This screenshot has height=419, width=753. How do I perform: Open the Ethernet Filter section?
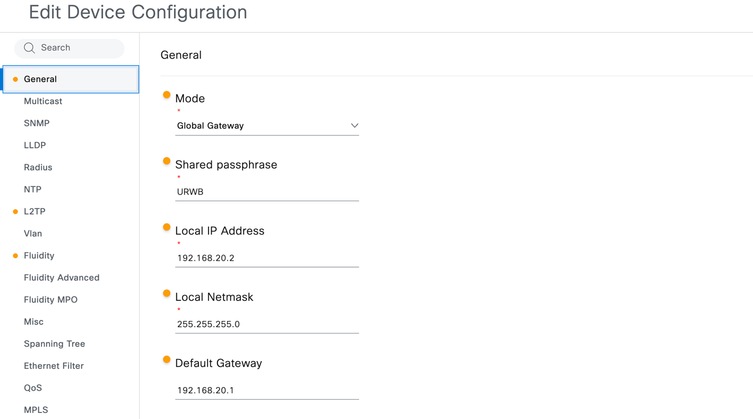click(x=54, y=366)
